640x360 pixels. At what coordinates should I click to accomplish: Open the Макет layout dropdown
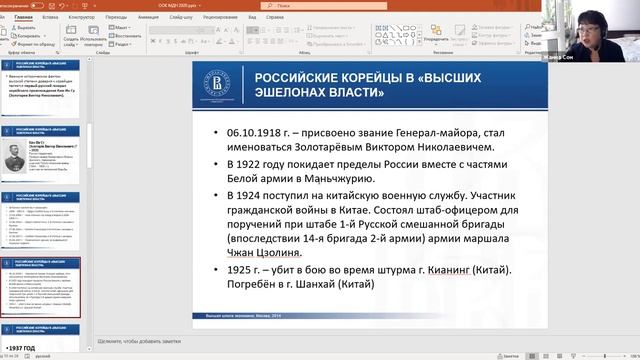click(120, 27)
